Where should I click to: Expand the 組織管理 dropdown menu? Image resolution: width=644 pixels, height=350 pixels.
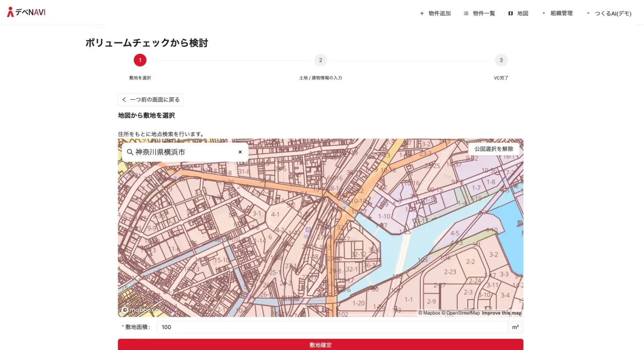(557, 13)
